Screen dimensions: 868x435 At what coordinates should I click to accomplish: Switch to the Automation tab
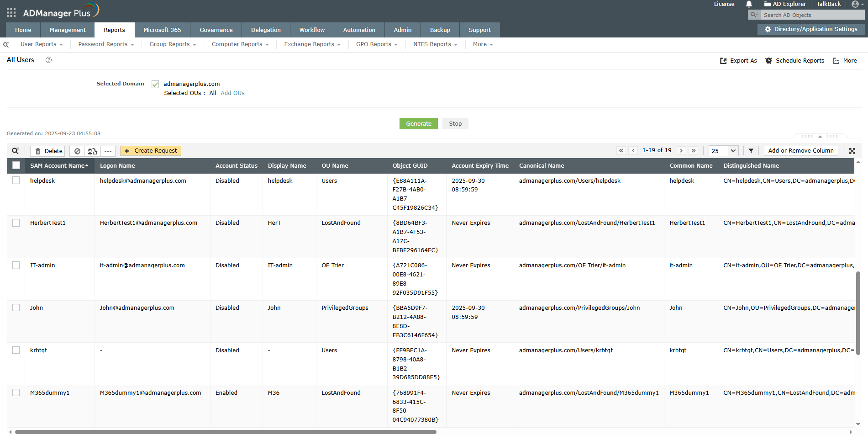tap(359, 30)
